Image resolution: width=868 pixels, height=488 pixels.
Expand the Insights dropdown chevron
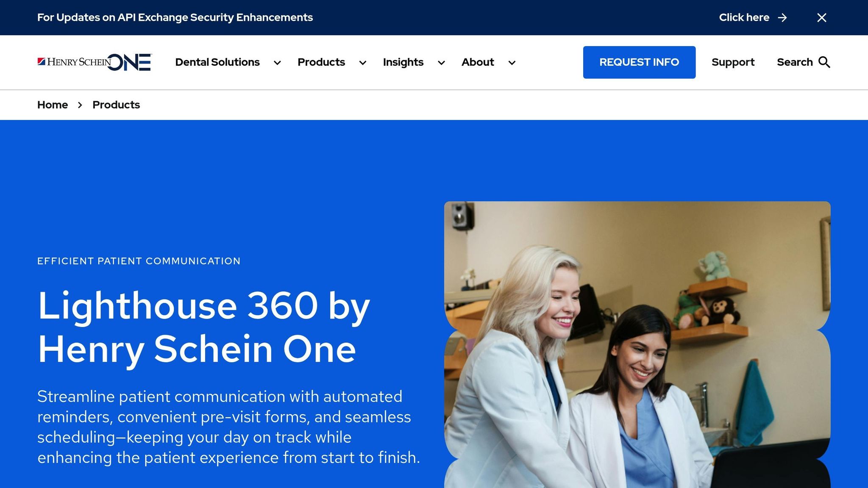pyautogui.click(x=441, y=63)
